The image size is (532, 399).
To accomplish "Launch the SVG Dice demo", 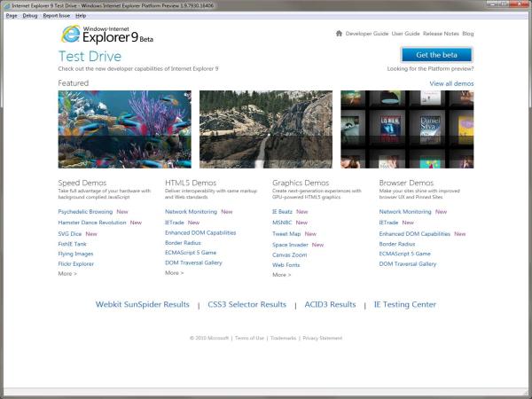I will coord(69,234).
